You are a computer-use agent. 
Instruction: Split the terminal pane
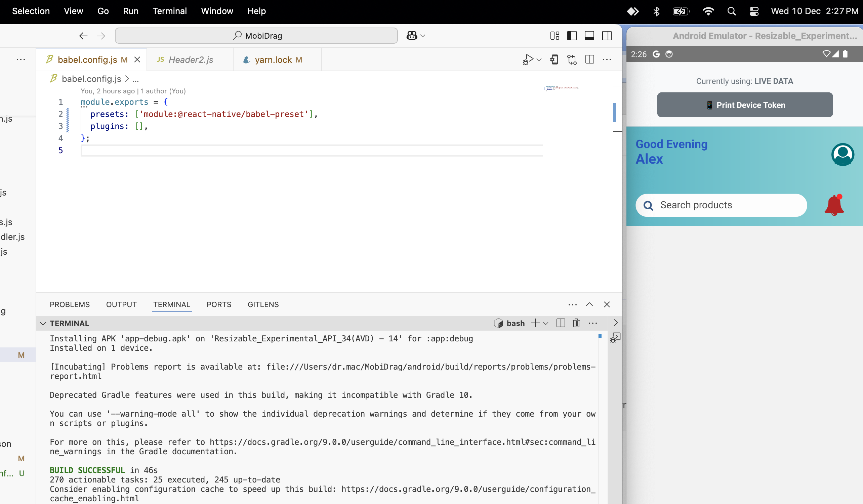(561, 323)
